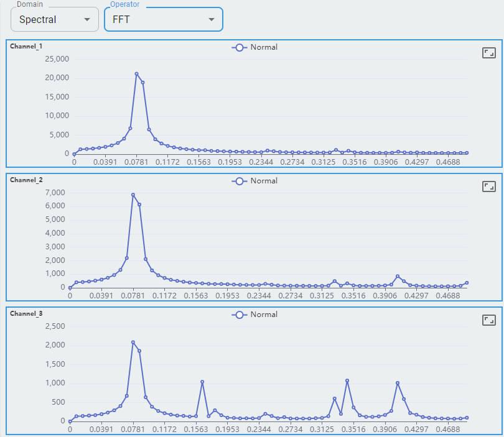Click the second-highest point of Channel_1 peak
This screenshot has width=504, height=437.
(142, 83)
